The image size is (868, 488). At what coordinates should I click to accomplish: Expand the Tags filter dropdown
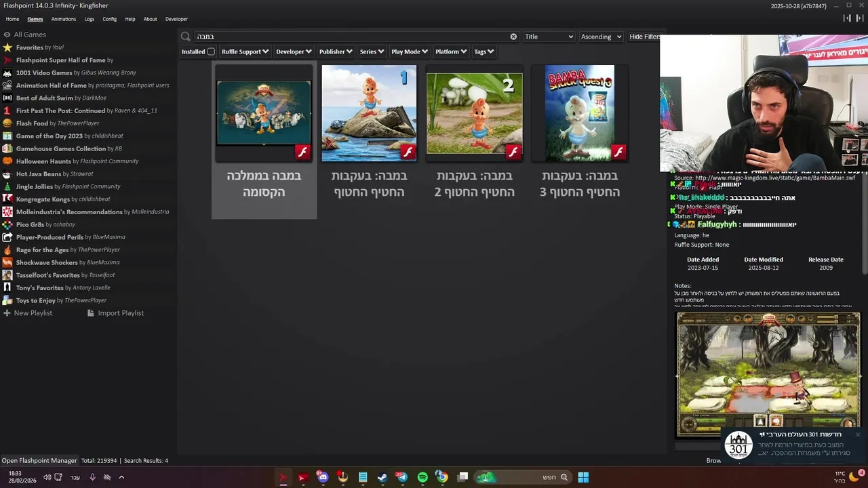(x=484, y=52)
